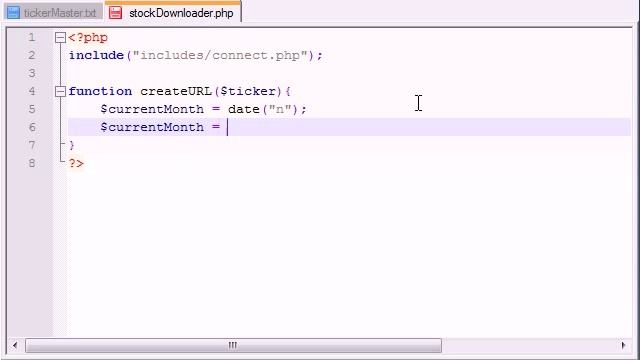The image size is (640, 360).
Task: Select the stockDownloader.php tab
Action: (x=173, y=11)
